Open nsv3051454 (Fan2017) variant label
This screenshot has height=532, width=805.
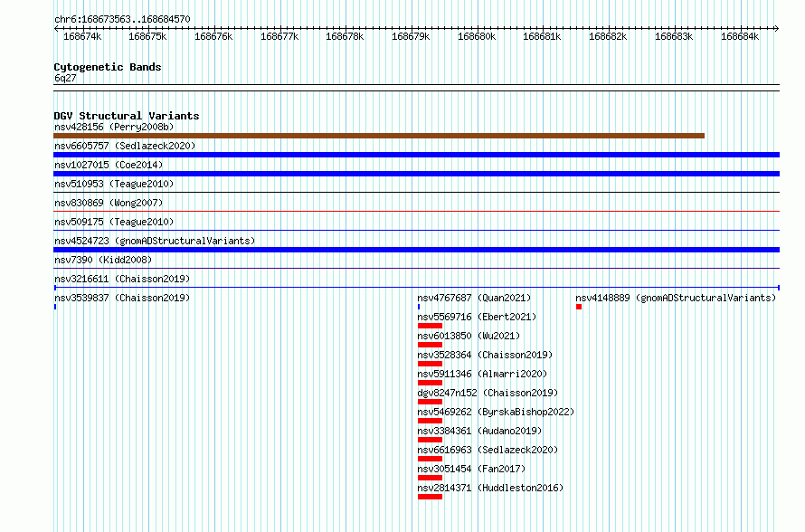tap(471, 469)
